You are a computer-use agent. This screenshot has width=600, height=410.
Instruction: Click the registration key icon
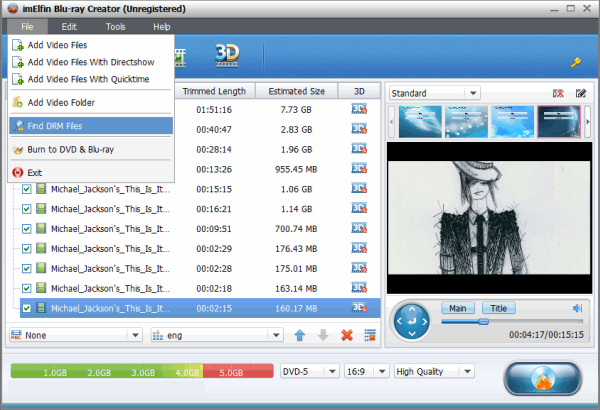[x=576, y=62]
